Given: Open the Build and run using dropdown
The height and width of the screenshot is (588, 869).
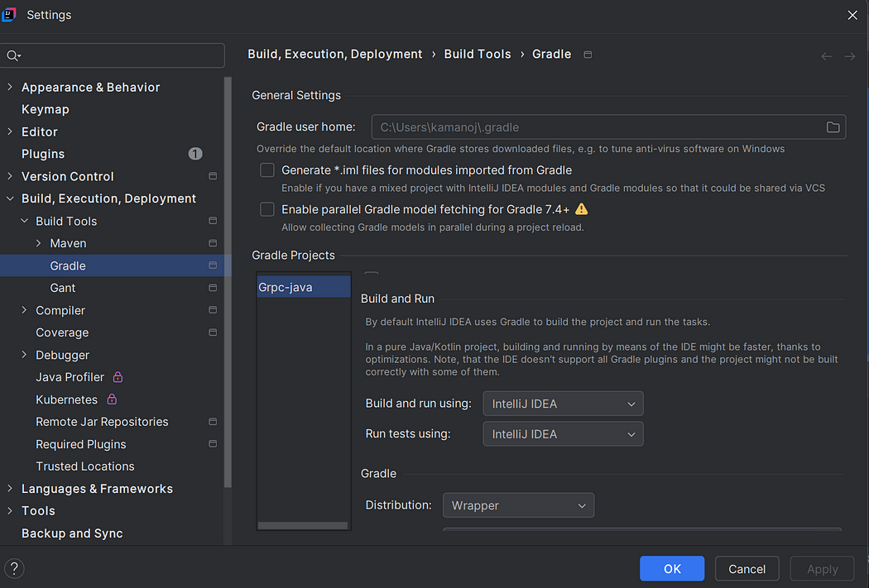Looking at the screenshot, I should 563,404.
